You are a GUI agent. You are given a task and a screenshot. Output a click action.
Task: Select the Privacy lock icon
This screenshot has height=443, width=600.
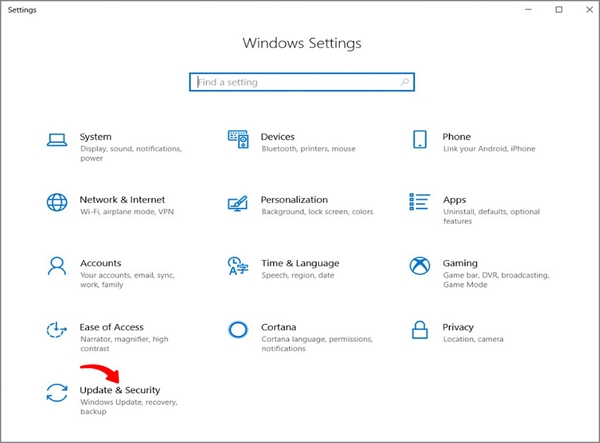420,330
